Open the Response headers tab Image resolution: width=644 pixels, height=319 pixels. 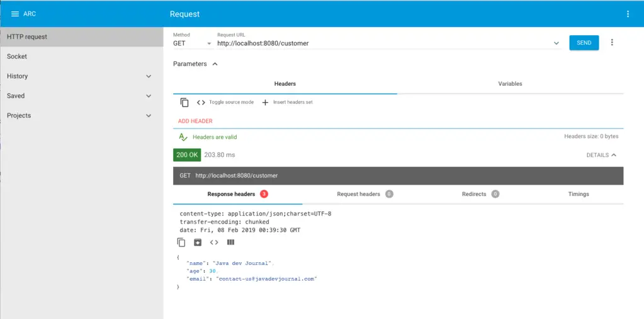[x=237, y=194]
